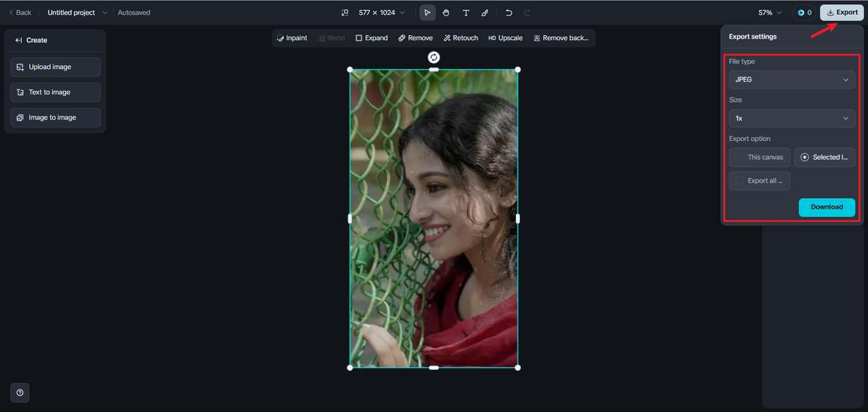The width and height of the screenshot is (868, 412).
Task: Open the File type JPEG dropdown
Action: pos(792,79)
